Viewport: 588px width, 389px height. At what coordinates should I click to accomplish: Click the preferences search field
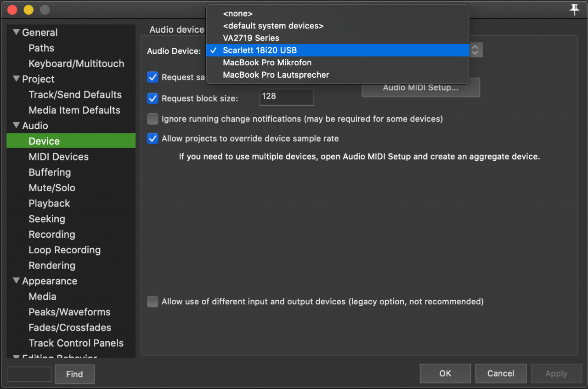tap(29, 374)
